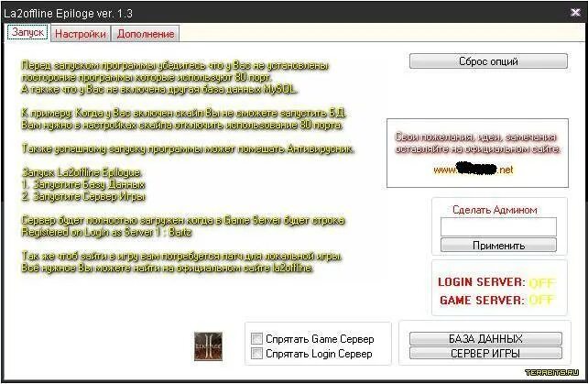
Task: Focus the Сделать Админом input field
Action: coord(498,226)
